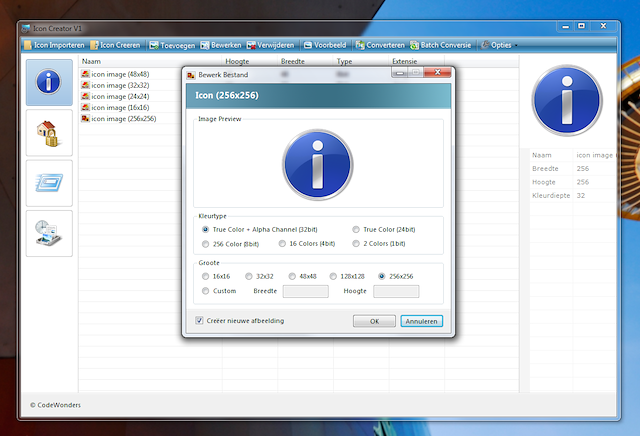Screen dimensions: 640x436
Task: Confirm with the OK button
Action: (374, 321)
